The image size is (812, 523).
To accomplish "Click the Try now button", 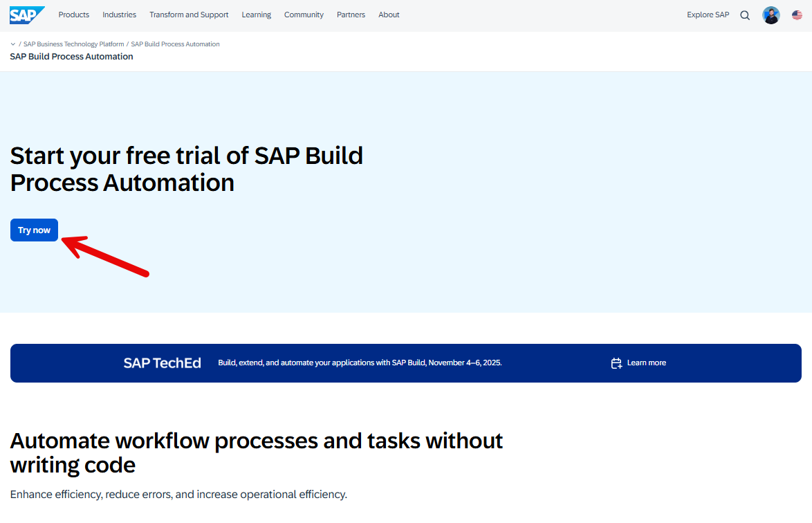I will click(34, 230).
